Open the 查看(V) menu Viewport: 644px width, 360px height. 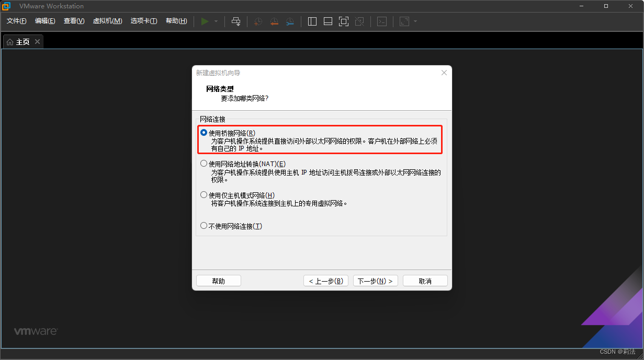click(74, 21)
